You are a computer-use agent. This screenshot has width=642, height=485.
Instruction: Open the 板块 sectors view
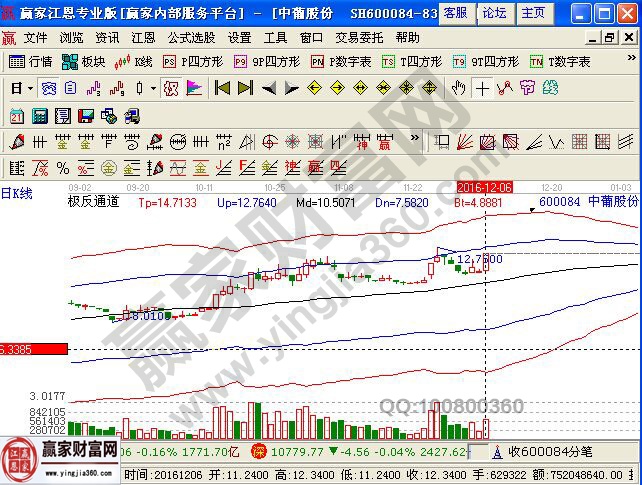point(84,62)
